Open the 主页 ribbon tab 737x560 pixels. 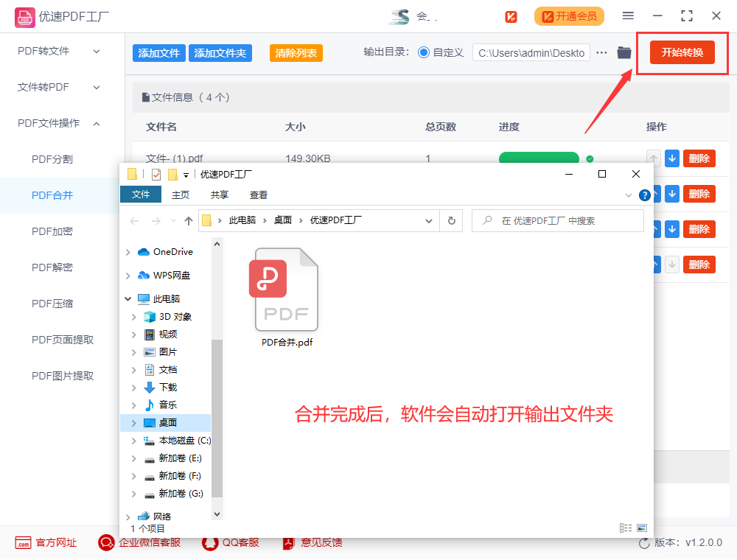pos(181,195)
